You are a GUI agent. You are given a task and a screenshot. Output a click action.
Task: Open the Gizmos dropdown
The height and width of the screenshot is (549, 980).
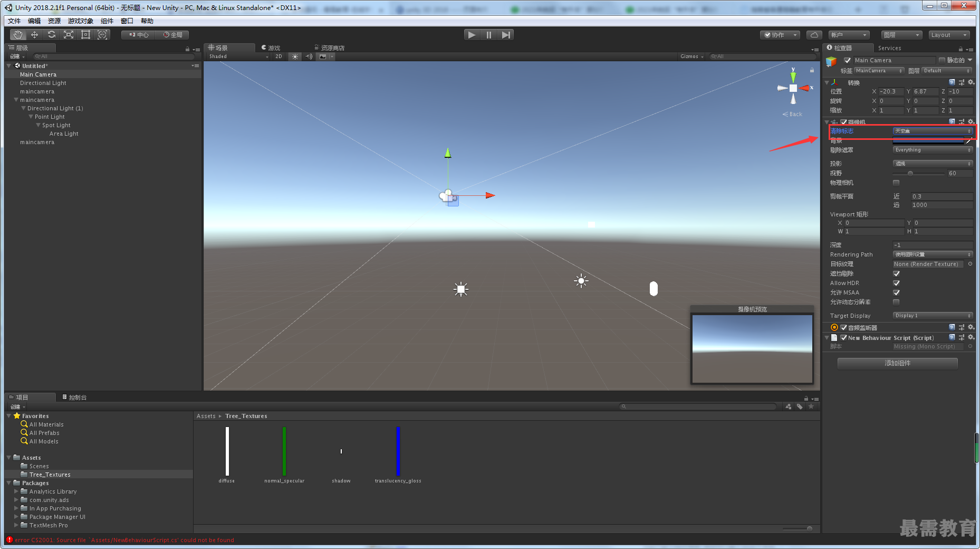pos(691,56)
